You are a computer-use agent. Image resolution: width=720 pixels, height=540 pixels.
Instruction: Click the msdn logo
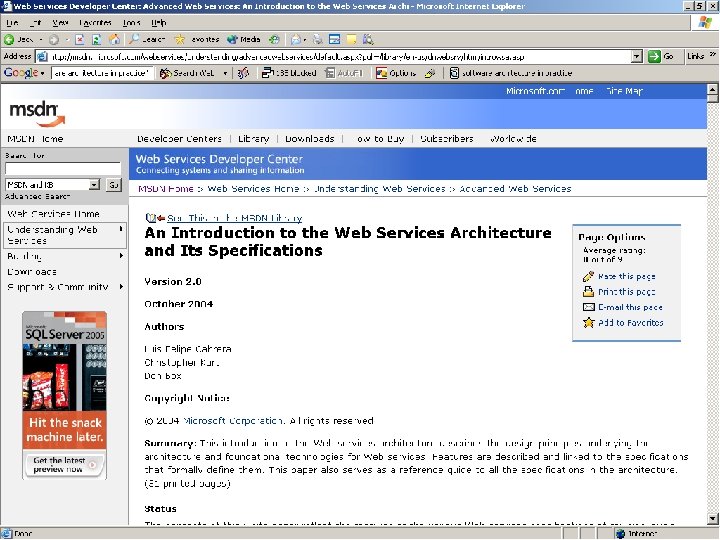pos(37,113)
